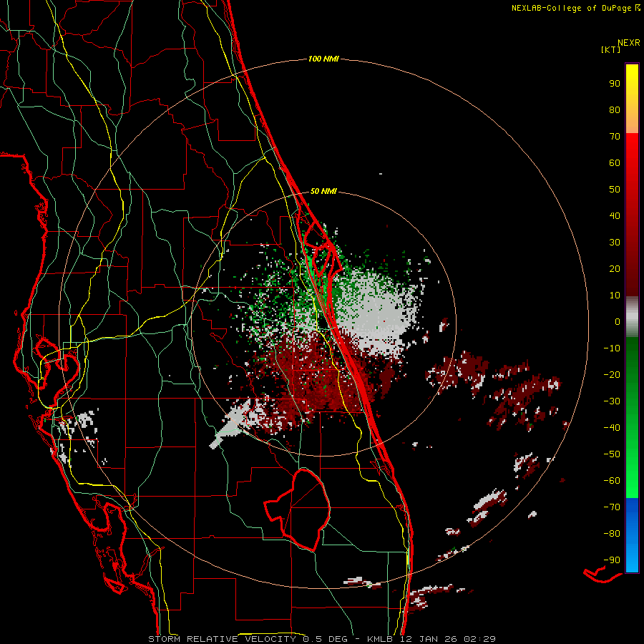Select the 20 value on velocity scale
The width and height of the screenshot is (644, 644).
615,269
